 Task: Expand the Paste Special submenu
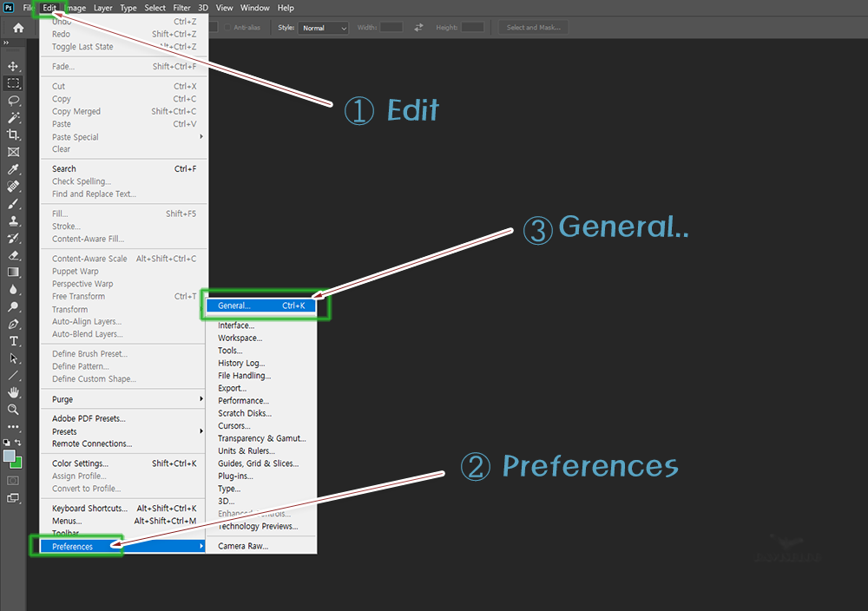pyautogui.click(x=124, y=137)
